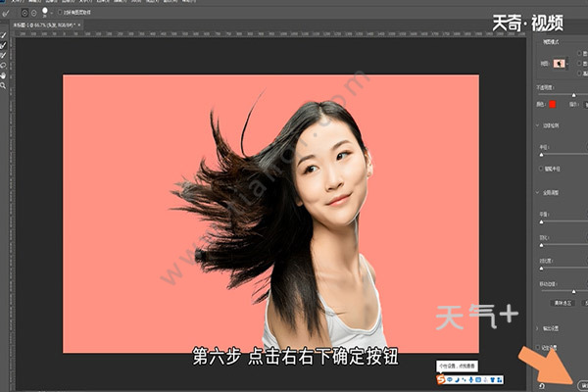588x392 pixels.
Task: Select the Quick Selection tool
Action: point(4,36)
